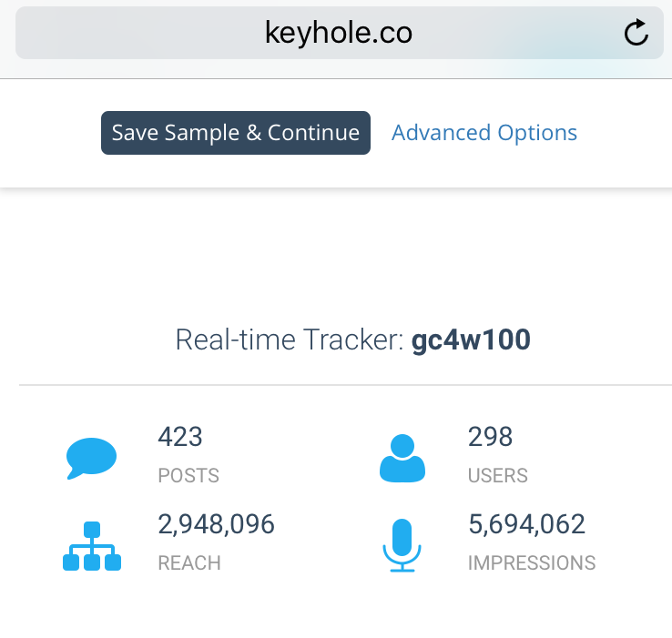Click the person silhouette users icon
Viewport: 672px width, 638px height.
(x=402, y=458)
